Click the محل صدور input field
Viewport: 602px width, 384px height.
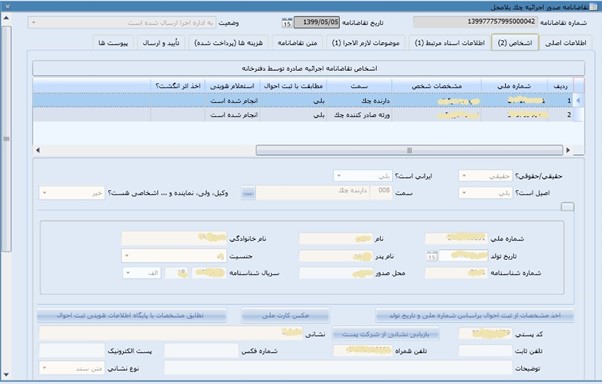336,273
